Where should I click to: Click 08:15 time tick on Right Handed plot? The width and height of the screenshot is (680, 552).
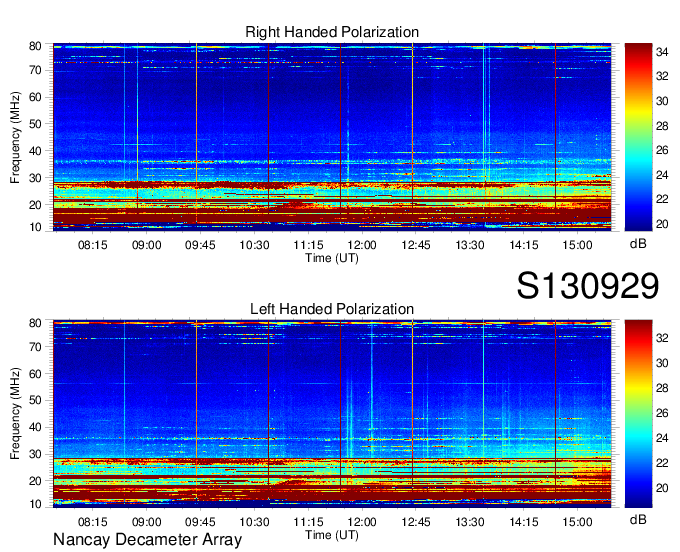tap(92, 245)
